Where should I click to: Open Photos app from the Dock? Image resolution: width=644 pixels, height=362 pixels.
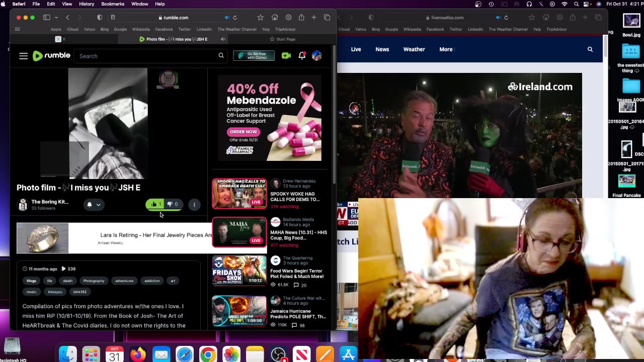coord(231,355)
